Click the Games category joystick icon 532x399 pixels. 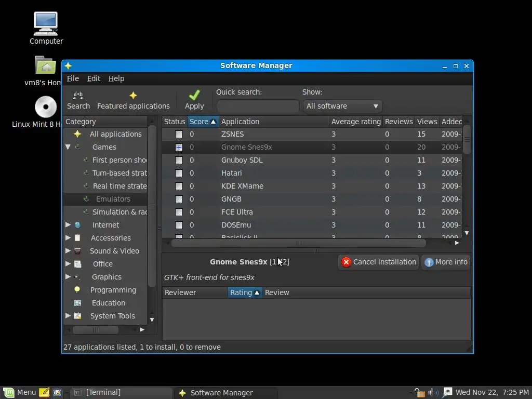click(x=78, y=147)
